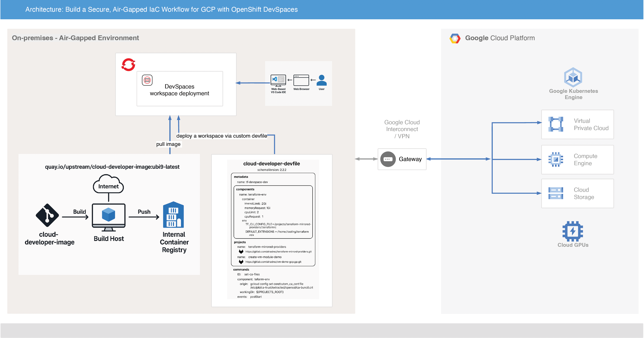The image size is (644, 338).
Task: Click the 'Virtual Private Cloud' label
Action: 591,124
